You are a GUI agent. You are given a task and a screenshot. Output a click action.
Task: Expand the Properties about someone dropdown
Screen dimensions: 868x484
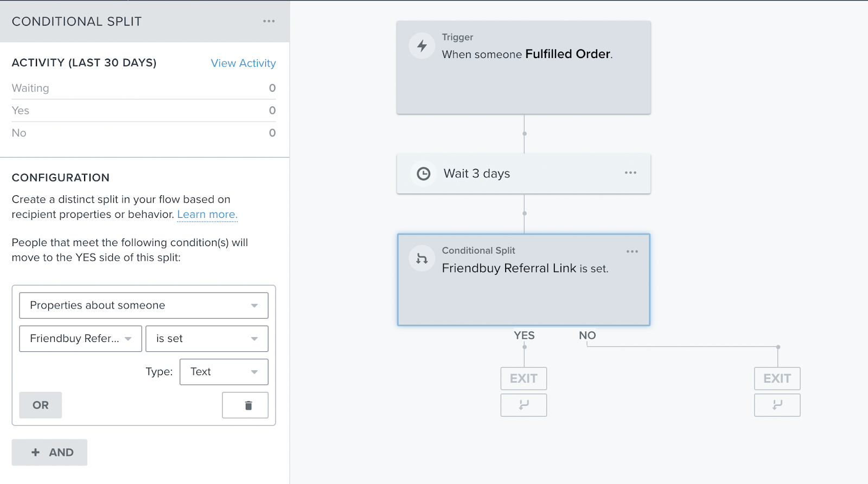coord(144,306)
